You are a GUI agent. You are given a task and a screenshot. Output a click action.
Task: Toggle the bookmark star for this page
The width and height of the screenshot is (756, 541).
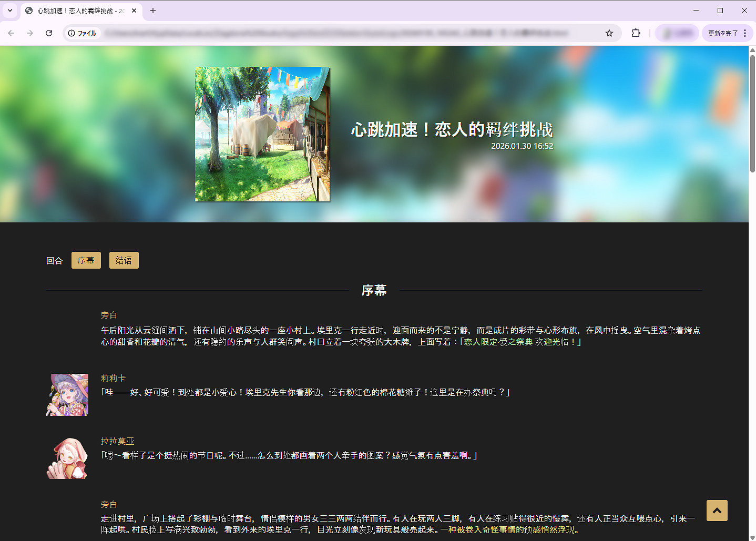coord(609,33)
